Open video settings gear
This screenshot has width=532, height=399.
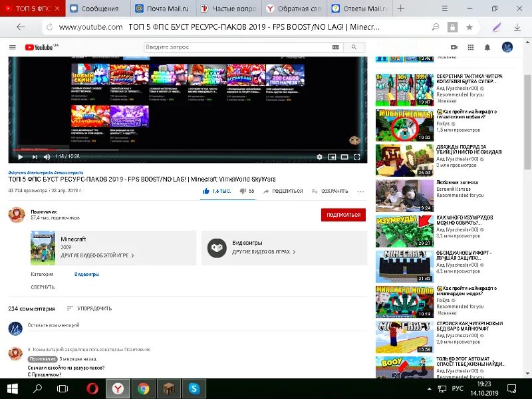[319, 157]
